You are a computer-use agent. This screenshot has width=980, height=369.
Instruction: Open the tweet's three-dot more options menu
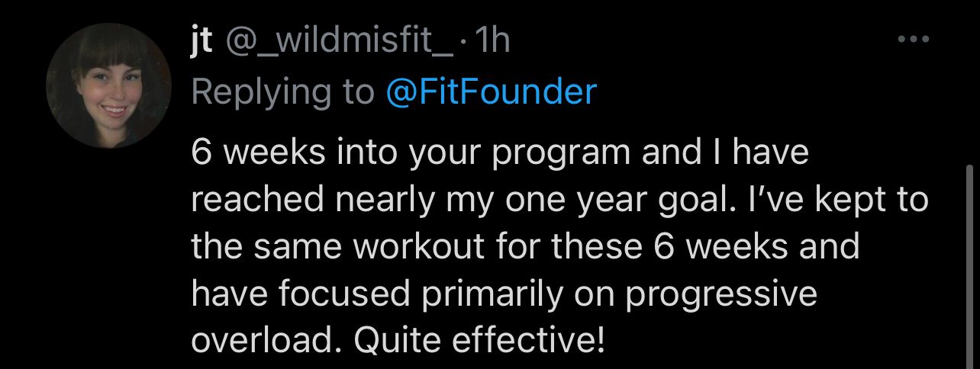913,39
